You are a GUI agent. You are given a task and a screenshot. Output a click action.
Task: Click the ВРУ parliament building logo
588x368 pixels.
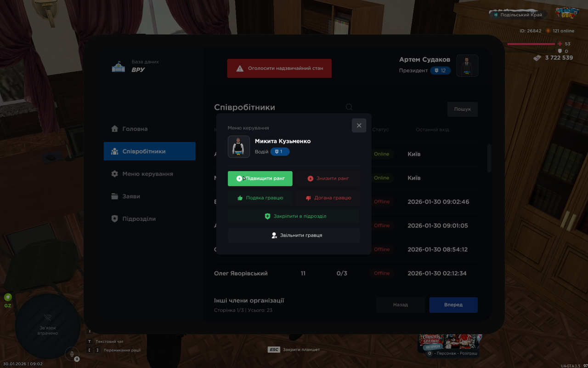(x=119, y=66)
